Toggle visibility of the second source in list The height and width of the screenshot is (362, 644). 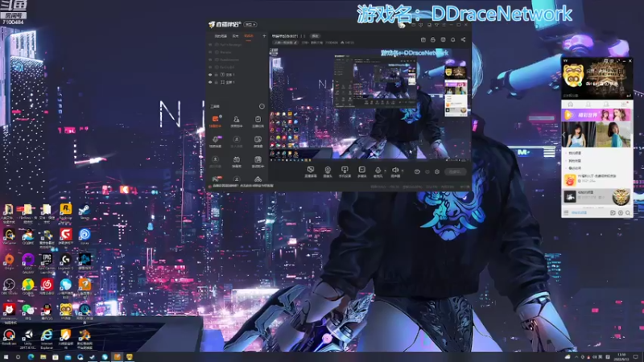(210, 52)
